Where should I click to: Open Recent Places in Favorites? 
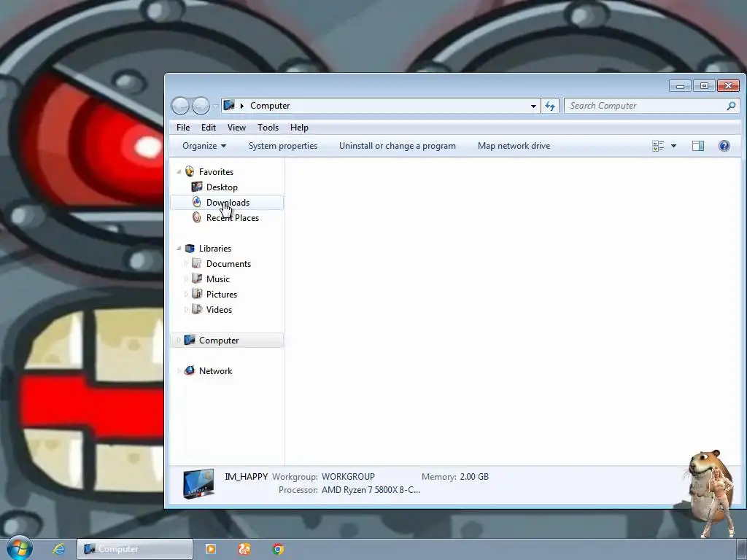tap(233, 217)
